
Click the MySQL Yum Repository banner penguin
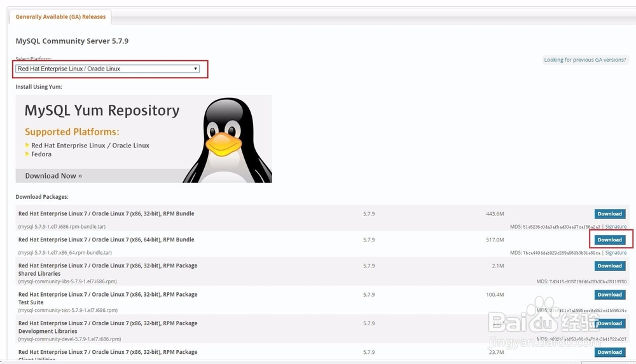(227, 140)
